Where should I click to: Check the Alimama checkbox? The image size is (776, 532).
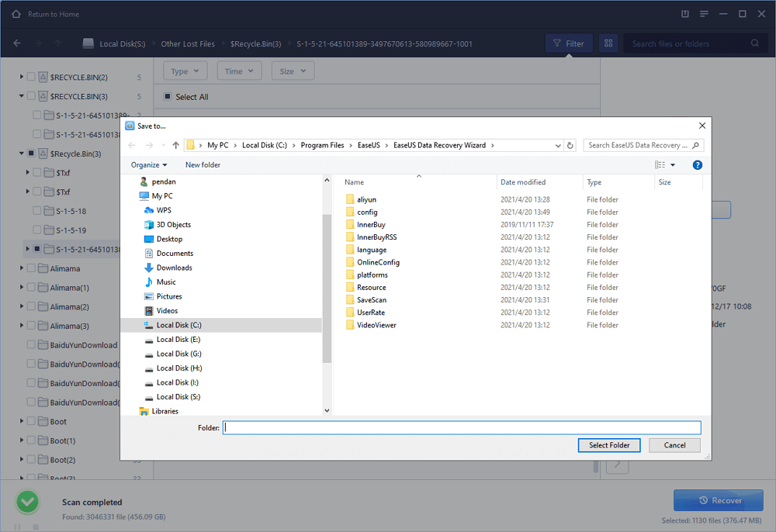(31, 268)
